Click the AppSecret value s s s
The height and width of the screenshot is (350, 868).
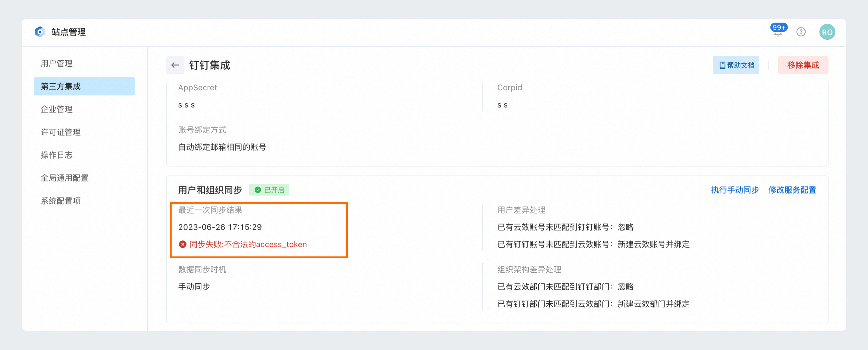pos(186,105)
